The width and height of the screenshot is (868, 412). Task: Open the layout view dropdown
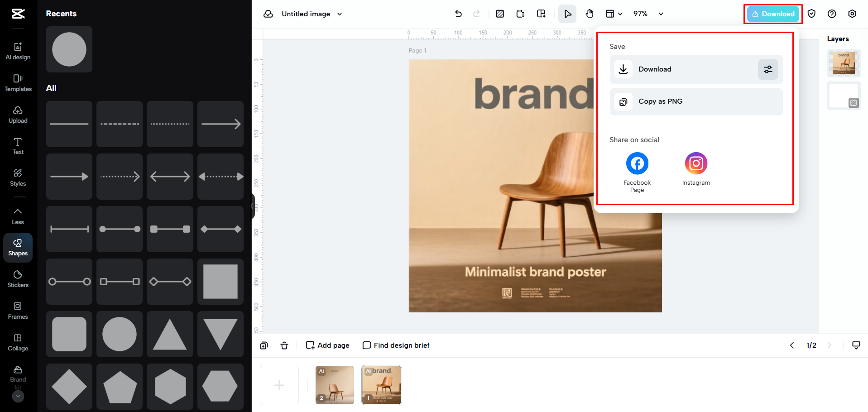pos(614,14)
